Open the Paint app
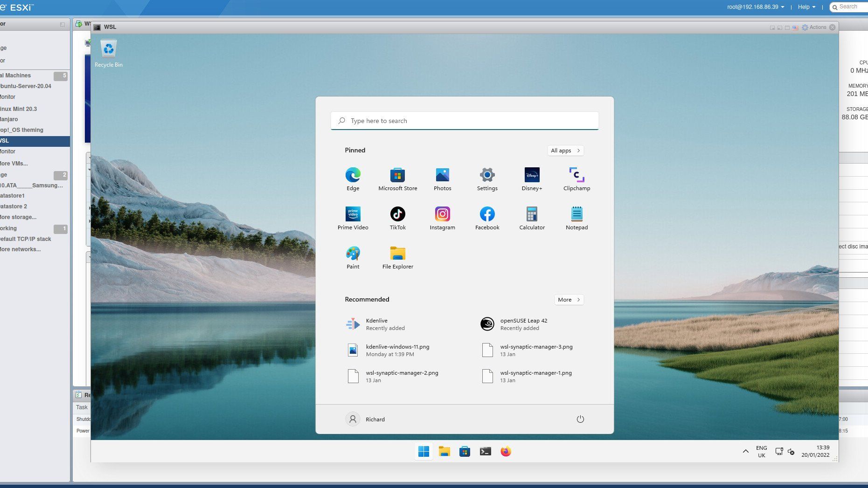 tap(353, 257)
